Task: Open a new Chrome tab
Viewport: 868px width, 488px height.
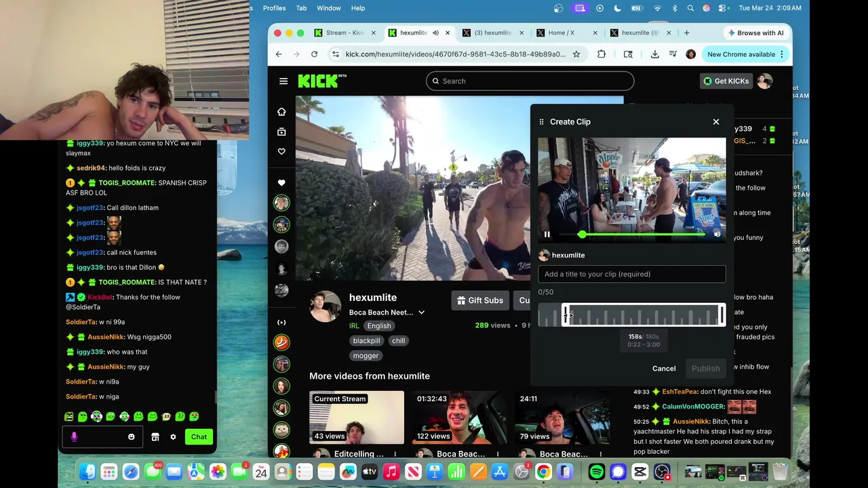Action: pos(686,33)
